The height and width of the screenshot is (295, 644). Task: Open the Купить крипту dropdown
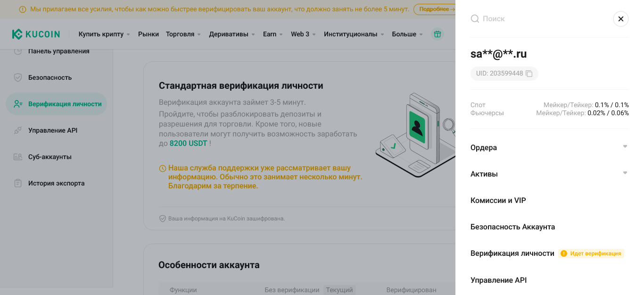tap(104, 34)
